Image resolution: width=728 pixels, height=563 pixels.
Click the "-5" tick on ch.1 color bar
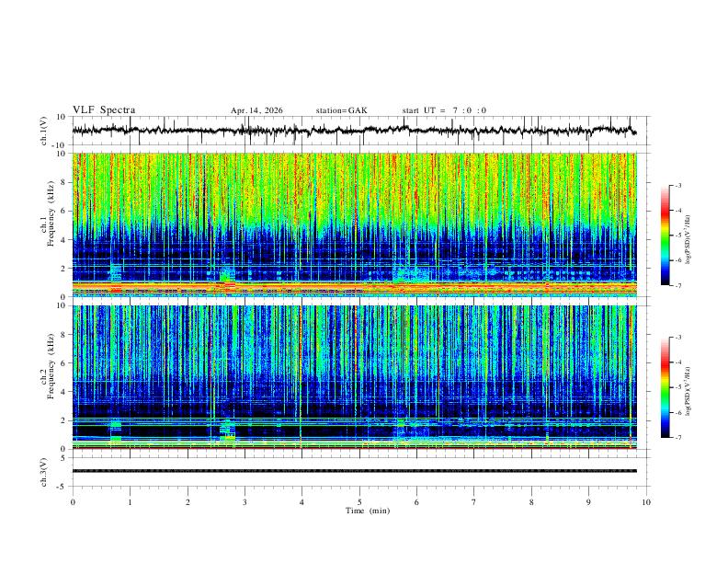click(x=678, y=236)
